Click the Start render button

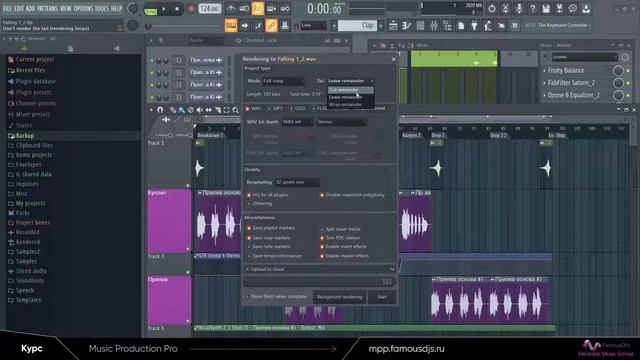pyautogui.click(x=382, y=297)
